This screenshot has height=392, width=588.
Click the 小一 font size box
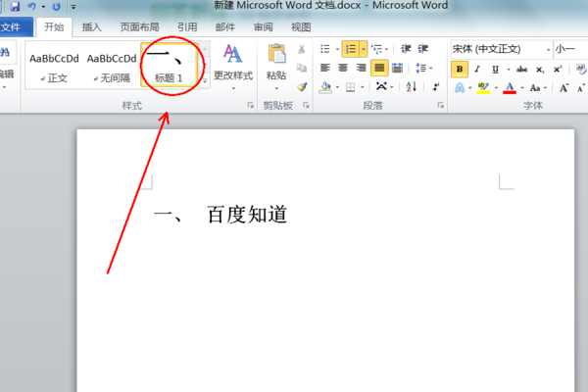(570, 49)
